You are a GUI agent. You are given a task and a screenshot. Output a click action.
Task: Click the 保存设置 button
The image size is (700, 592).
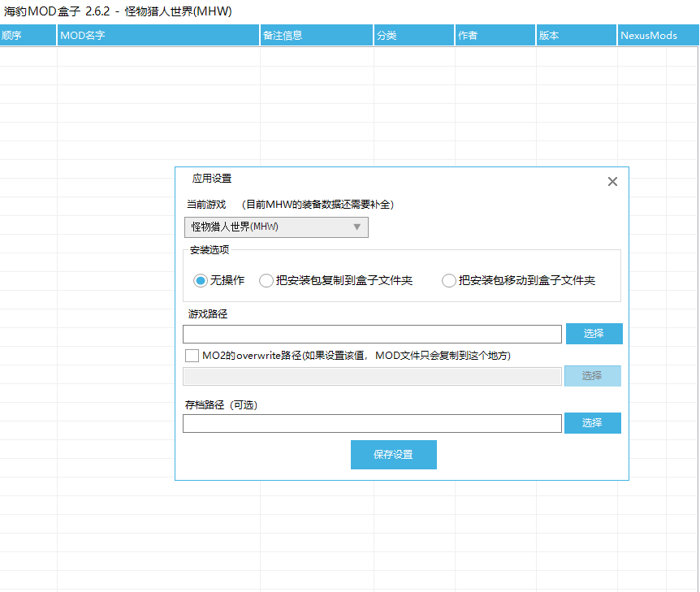coord(393,455)
